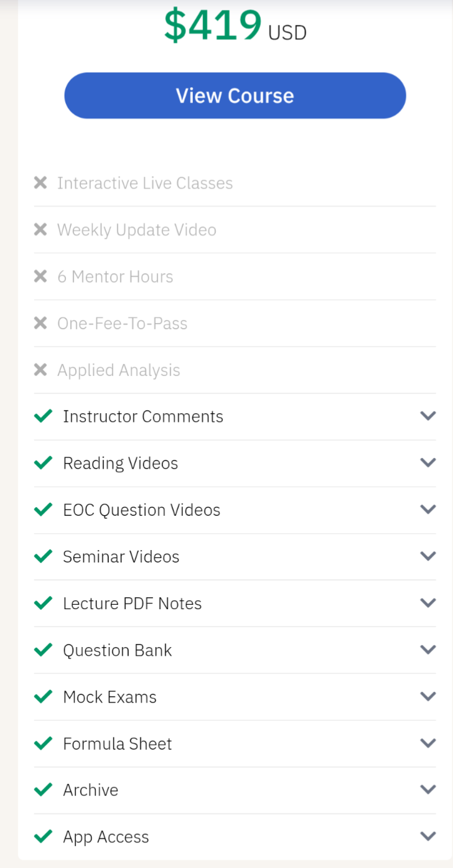The width and height of the screenshot is (453, 868).
Task: Click the X icon beside One-Fee-To-Pass
Action: point(40,323)
